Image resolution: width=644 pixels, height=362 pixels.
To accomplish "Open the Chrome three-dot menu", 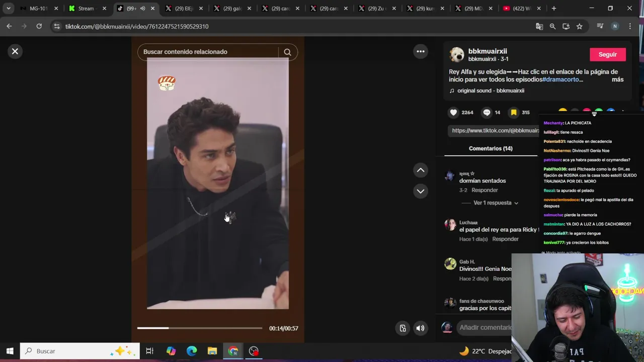I will click(630, 26).
